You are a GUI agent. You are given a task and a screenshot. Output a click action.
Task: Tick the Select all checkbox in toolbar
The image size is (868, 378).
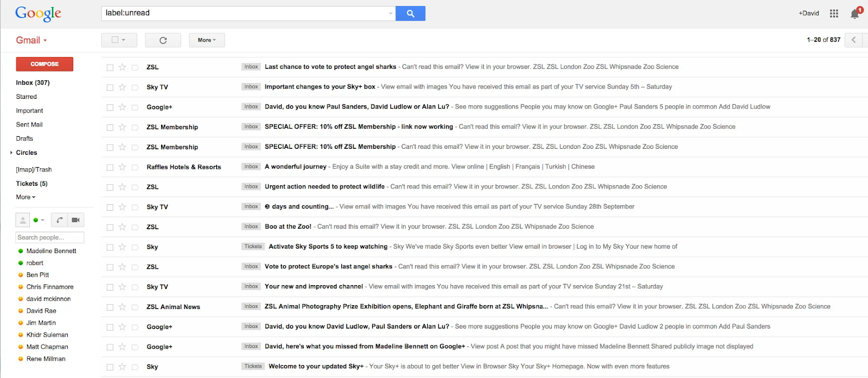tap(115, 40)
